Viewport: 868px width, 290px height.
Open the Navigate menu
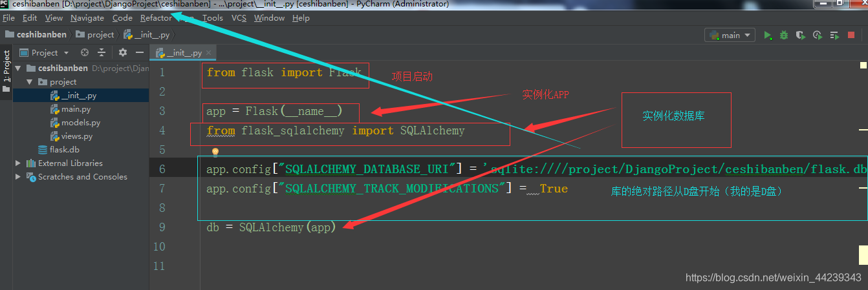point(87,18)
